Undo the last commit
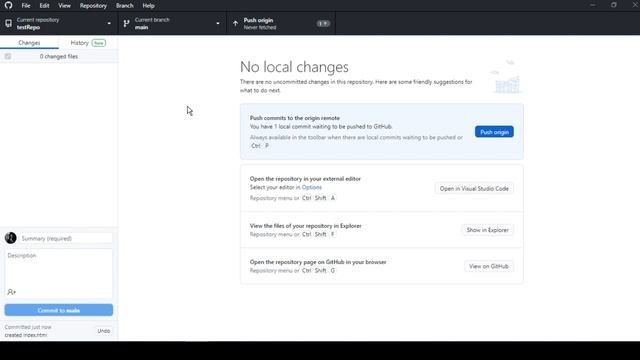 pyautogui.click(x=104, y=331)
